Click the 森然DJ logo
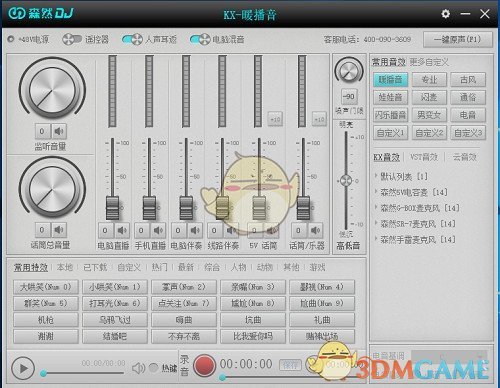This screenshot has height=388, width=500. pos(41,13)
